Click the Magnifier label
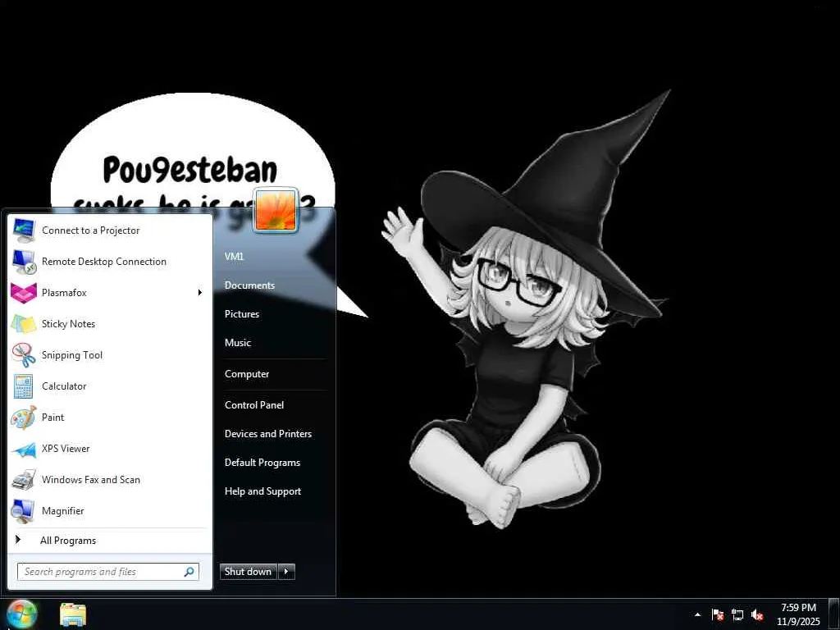 pyautogui.click(x=63, y=511)
